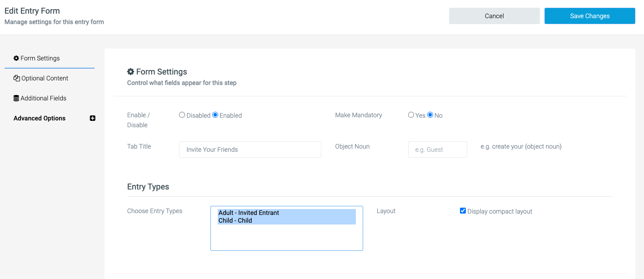644x279 pixels.
Task: Click 'Manage settings for this entry form' subtitle
Action: tap(55, 22)
